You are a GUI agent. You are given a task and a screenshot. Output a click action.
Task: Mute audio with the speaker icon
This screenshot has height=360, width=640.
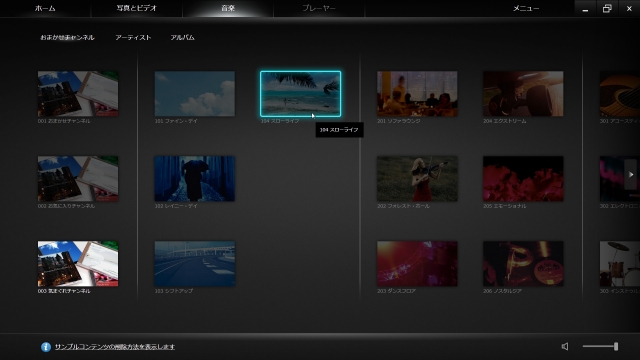point(565,347)
